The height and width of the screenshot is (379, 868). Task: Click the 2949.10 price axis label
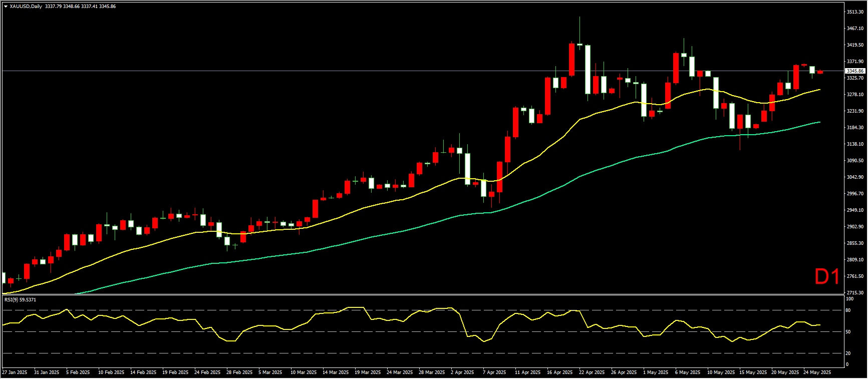coord(855,210)
